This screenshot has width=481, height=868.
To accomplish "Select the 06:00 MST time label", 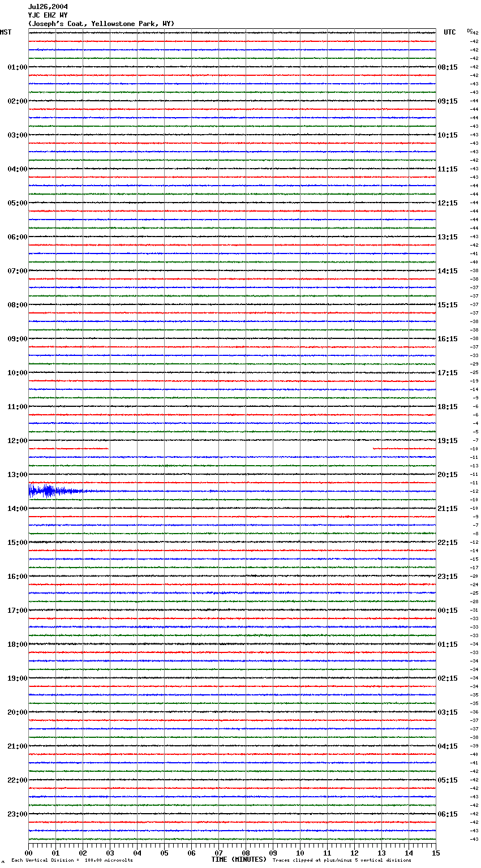I will coord(18,237).
